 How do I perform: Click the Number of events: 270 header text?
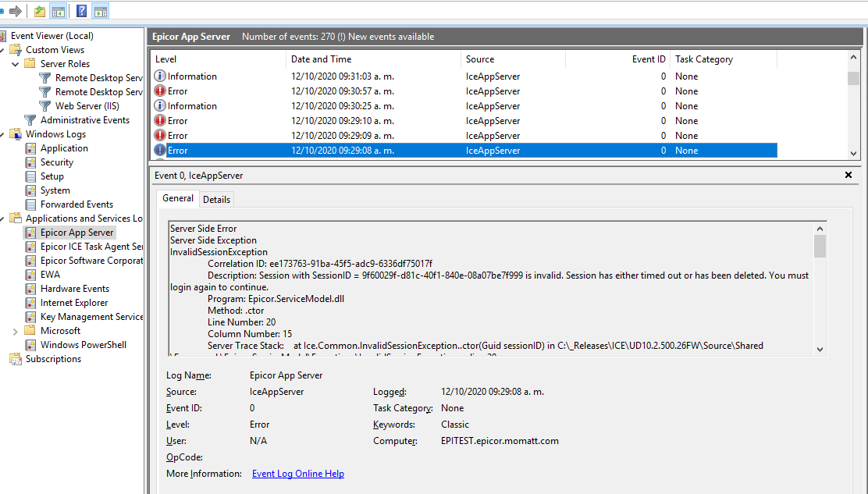click(288, 37)
